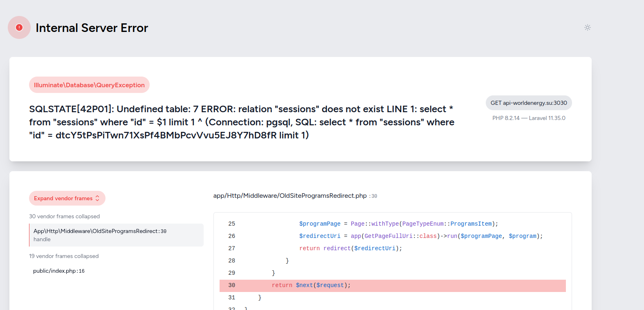Click code line 27 return redirect($redirectUri)
Screen dimensions: 644x310
(350, 248)
